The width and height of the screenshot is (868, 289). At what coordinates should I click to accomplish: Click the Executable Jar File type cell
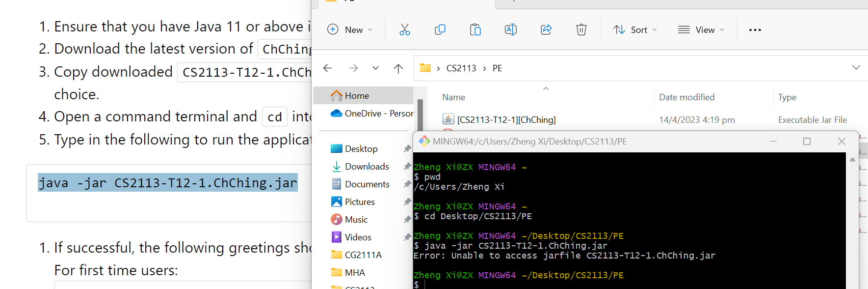[812, 120]
